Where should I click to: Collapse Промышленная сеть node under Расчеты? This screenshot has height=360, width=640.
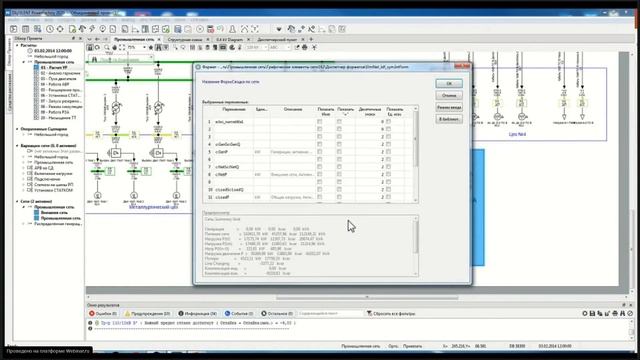tap(24, 62)
